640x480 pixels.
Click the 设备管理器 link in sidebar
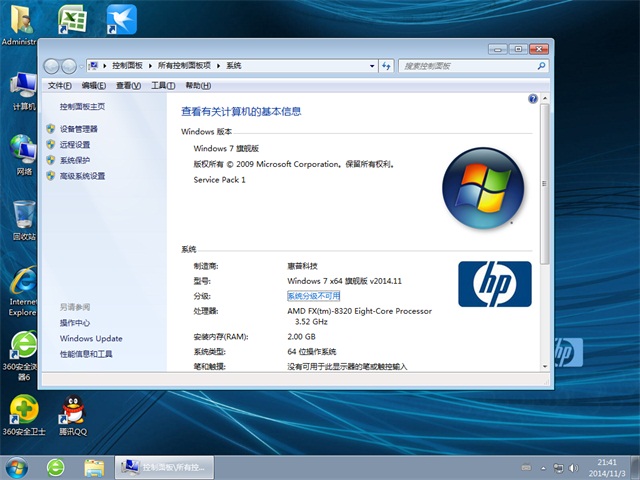pyautogui.click(x=78, y=129)
